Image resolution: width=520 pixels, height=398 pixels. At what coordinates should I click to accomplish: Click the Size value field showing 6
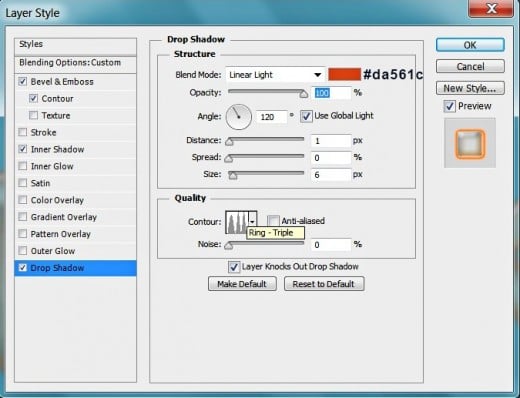pyautogui.click(x=331, y=174)
